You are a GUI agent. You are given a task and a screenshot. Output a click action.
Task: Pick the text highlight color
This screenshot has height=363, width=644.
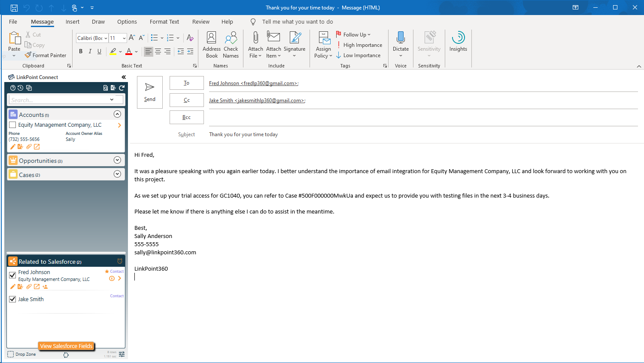[x=113, y=52]
